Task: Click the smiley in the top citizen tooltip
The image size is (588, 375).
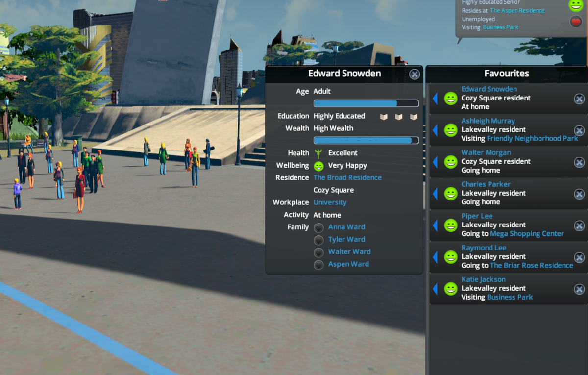Action: pyautogui.click(x=576, y=6)
